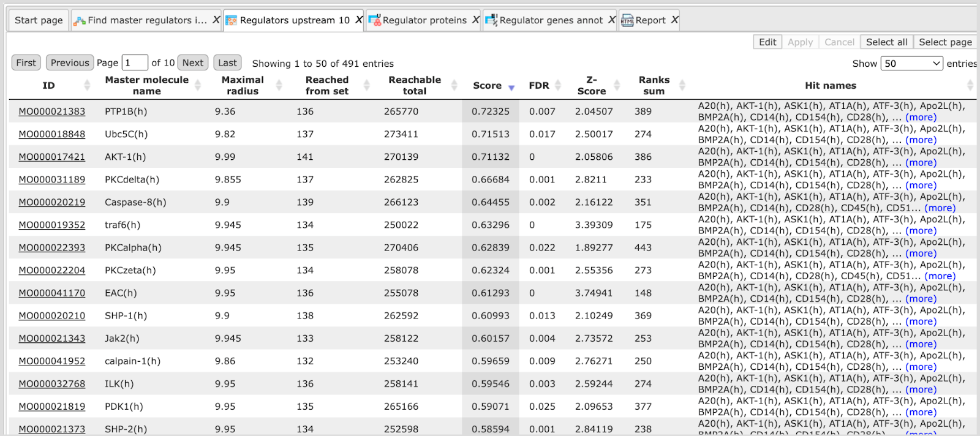Switch to Find master regulators tab
Image resolution: width=980 pixels, height=436 pixels.
coord(148,20)
